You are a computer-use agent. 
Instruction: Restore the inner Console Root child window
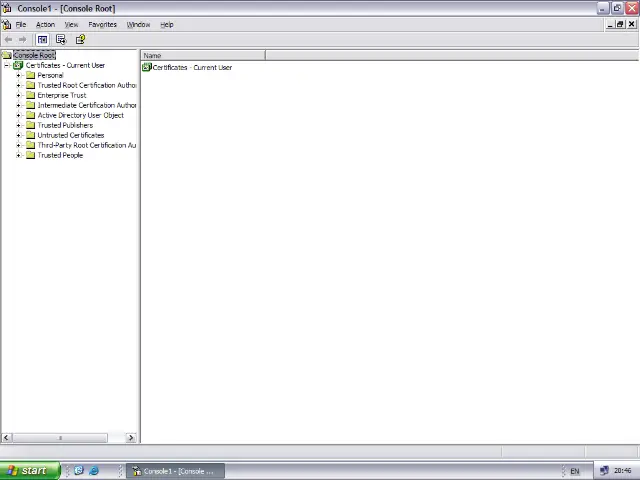[620, 24]
